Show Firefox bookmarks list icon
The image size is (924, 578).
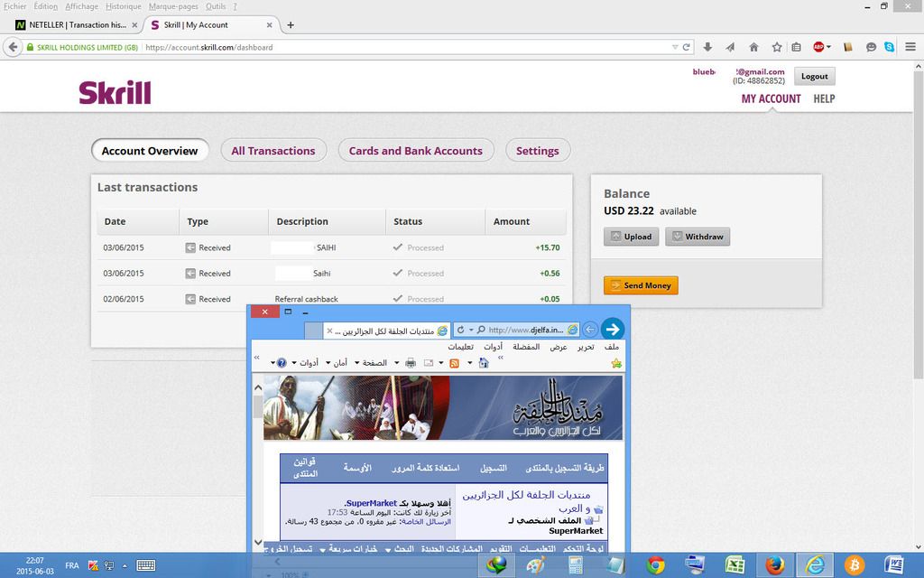796,47
